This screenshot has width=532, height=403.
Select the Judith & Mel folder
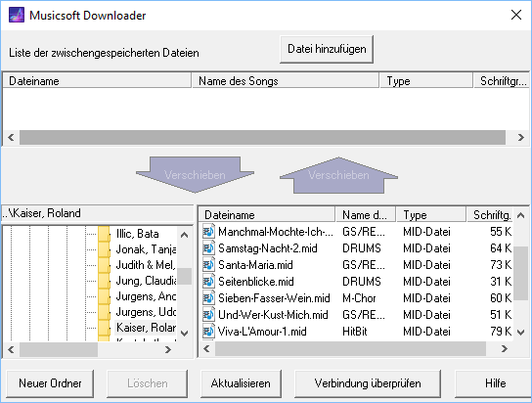pyautogui.click(x=146, y=265)
